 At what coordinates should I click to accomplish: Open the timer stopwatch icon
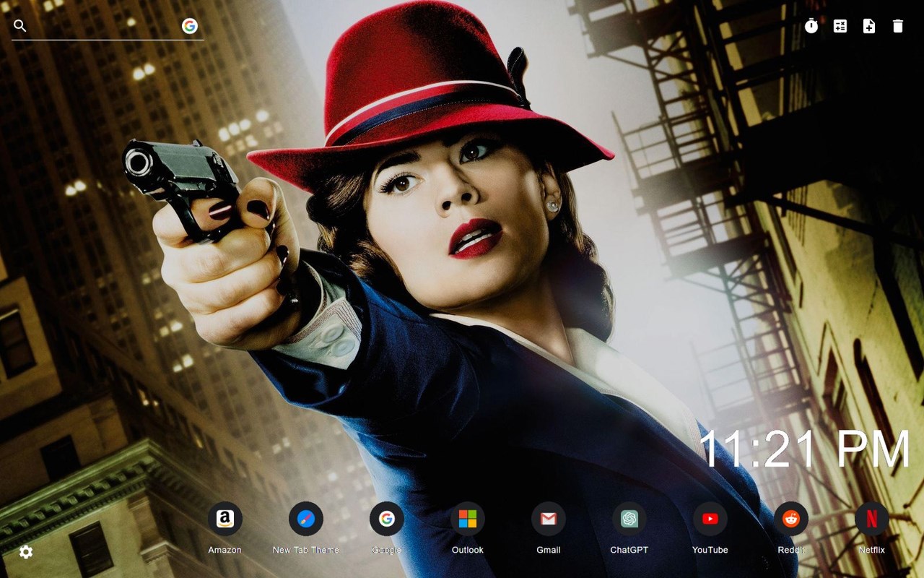coord(811,26)
